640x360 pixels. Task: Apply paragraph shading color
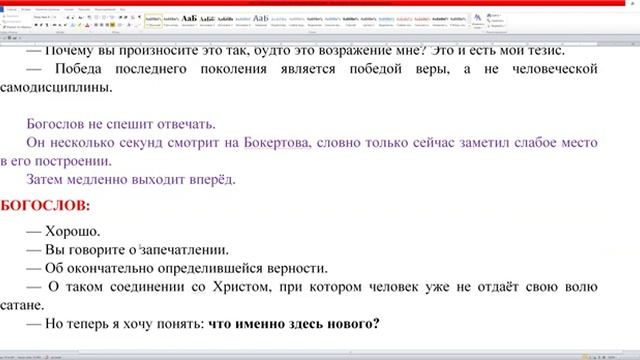(129, 25)
